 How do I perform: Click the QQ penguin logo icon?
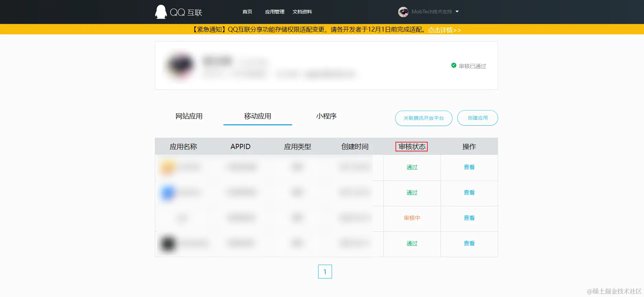pos(161,12)
